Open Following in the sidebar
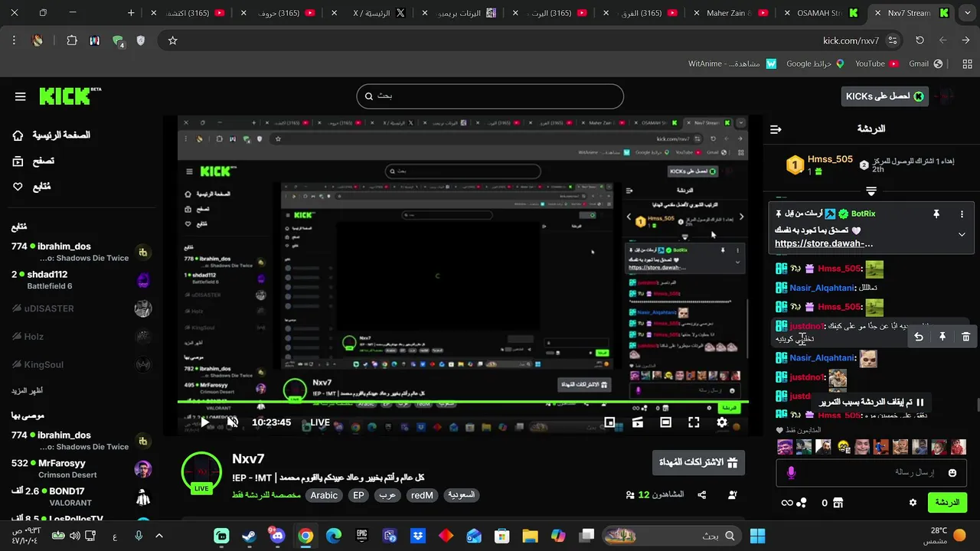 pyautogui.click(x=32, y=187)
